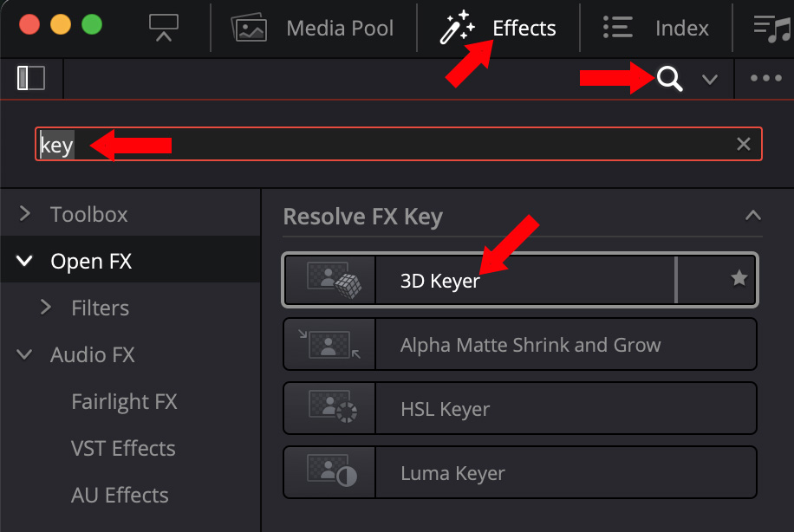
Task: Click the 3D Keyer effect icon
Action: click(x=329, y=279)
